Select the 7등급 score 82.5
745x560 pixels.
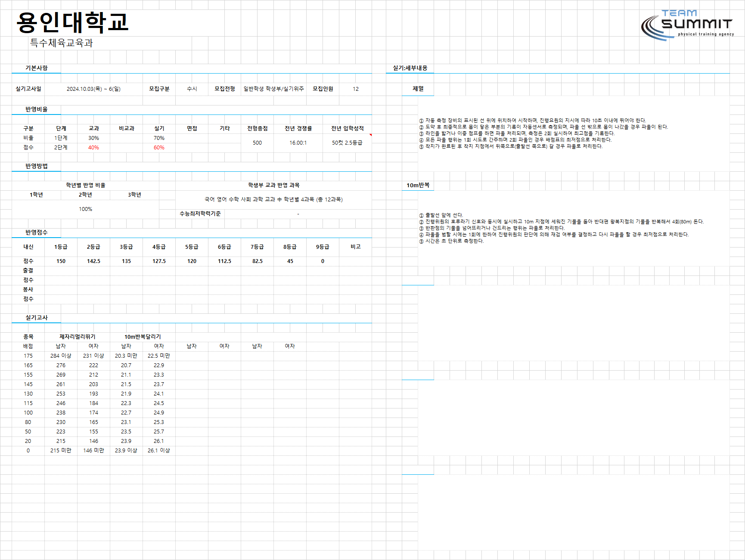258,261
